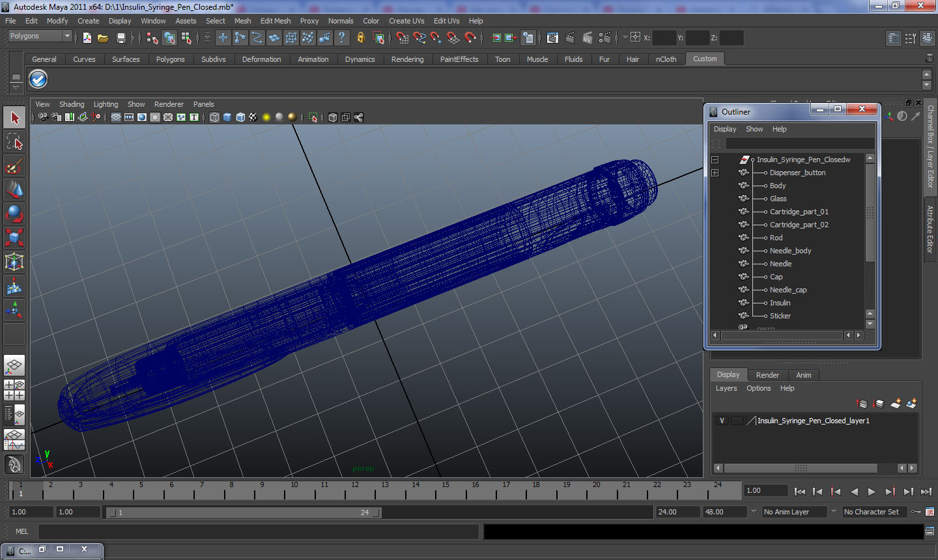Pick the Scale tool cube icon
The width and height of the screenshot is (938, 560).
[x=14, y=238]
